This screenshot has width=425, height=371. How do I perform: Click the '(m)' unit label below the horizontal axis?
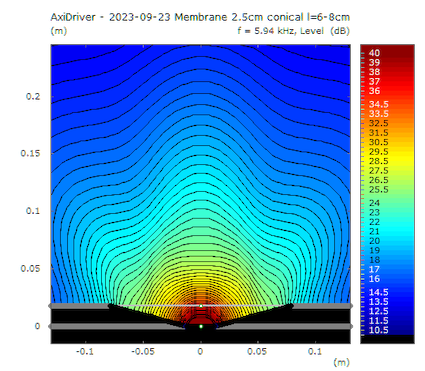341,362
